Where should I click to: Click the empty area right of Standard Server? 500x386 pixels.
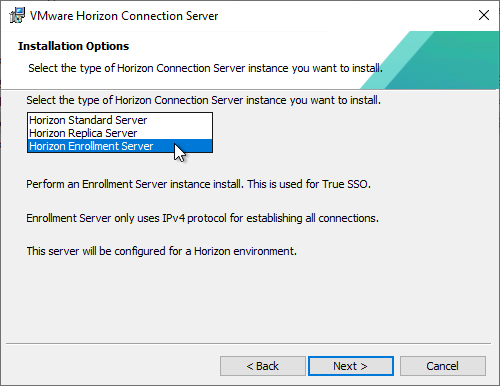click(179, 120)
